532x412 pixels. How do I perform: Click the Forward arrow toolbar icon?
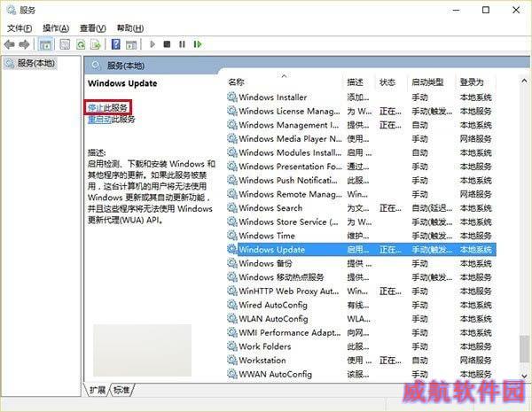[x=25, y=44]
